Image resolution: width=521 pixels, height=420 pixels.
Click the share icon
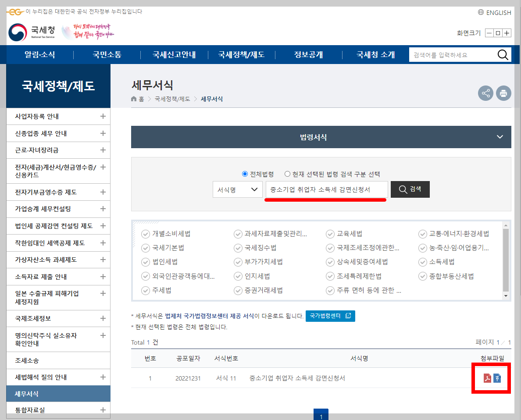pyautogui.click(x=485, y=93)
